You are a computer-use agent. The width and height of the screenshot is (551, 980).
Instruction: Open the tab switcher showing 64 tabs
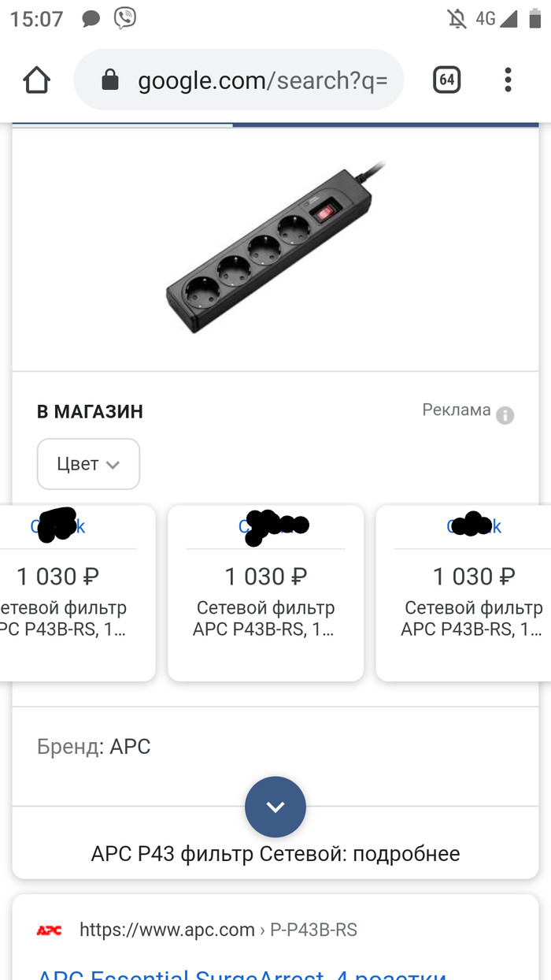pyautogui.click(x=446, y=80)
